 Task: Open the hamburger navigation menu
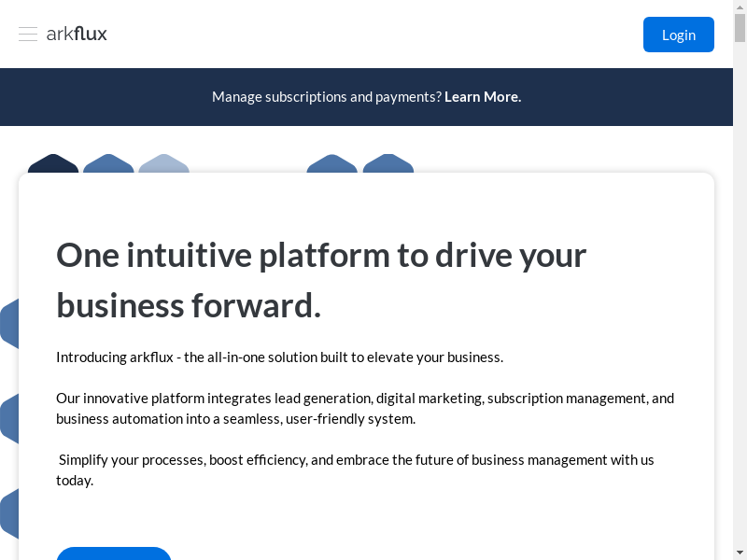coord(28,35)
